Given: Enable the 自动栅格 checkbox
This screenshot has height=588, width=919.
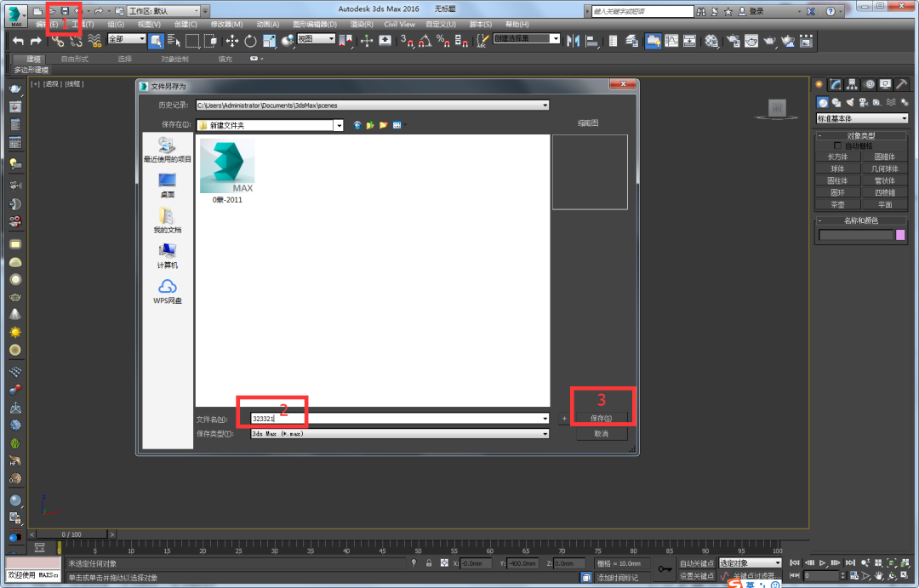Looking at the screenshot, I should click(837, 146).
